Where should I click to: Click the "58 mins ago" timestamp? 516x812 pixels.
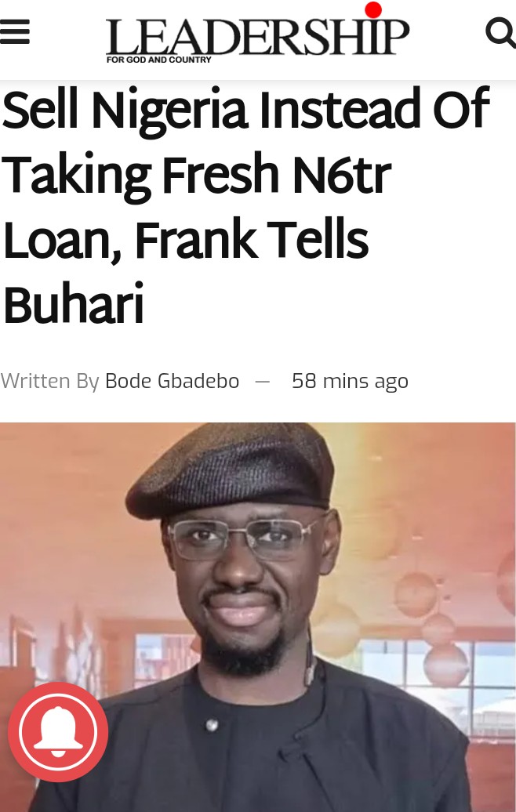(x=351, y=382)
